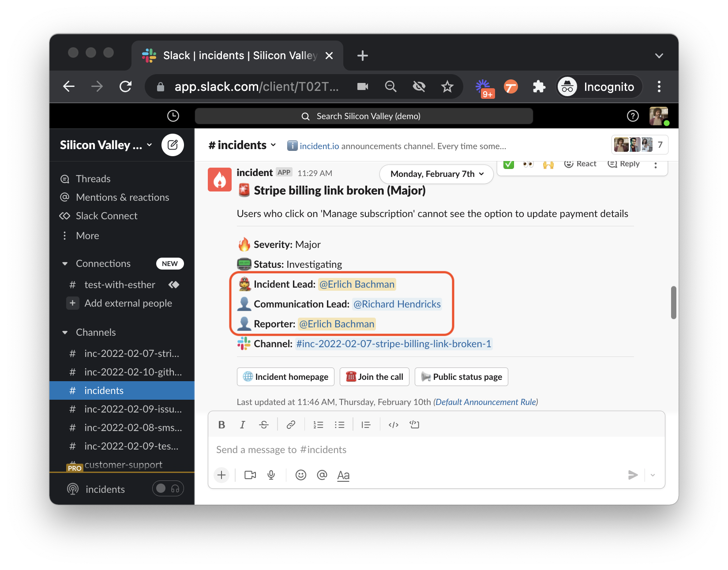Open the stripe-billing-link-broken channel link

pos(394,344)
